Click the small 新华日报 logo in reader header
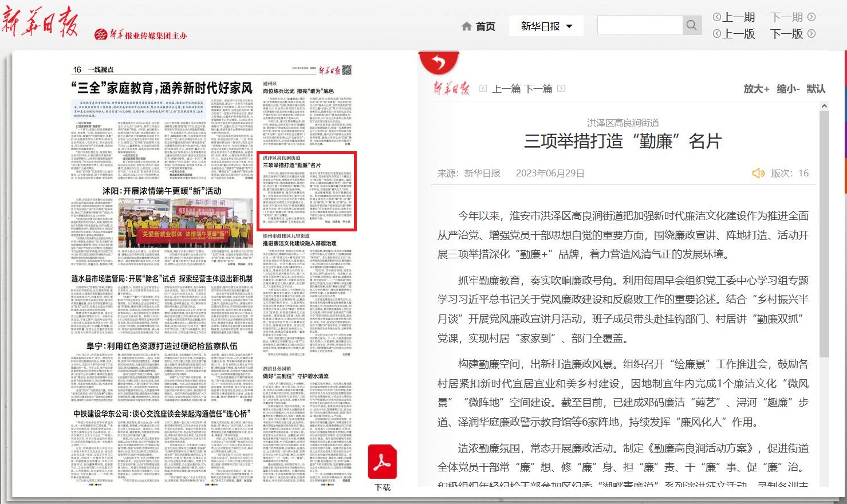The height and width of the screenshot is (504, 847). coord(452,88)
